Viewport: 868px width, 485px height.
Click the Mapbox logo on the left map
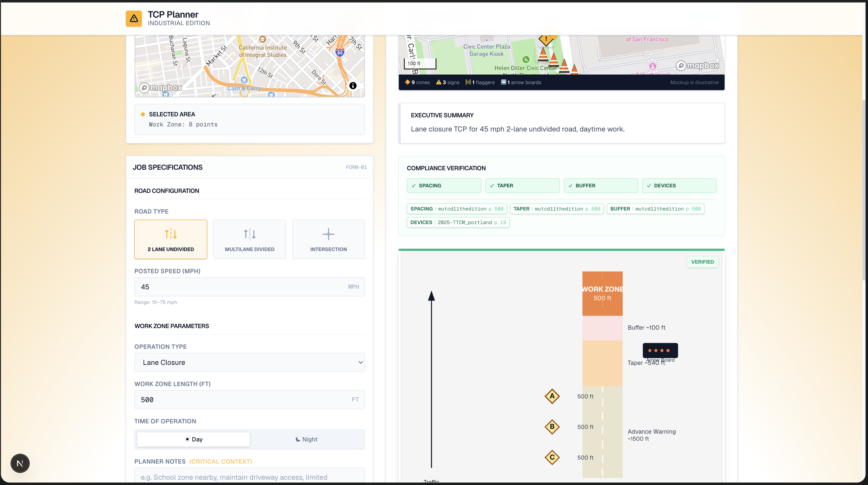pos(161,88)
